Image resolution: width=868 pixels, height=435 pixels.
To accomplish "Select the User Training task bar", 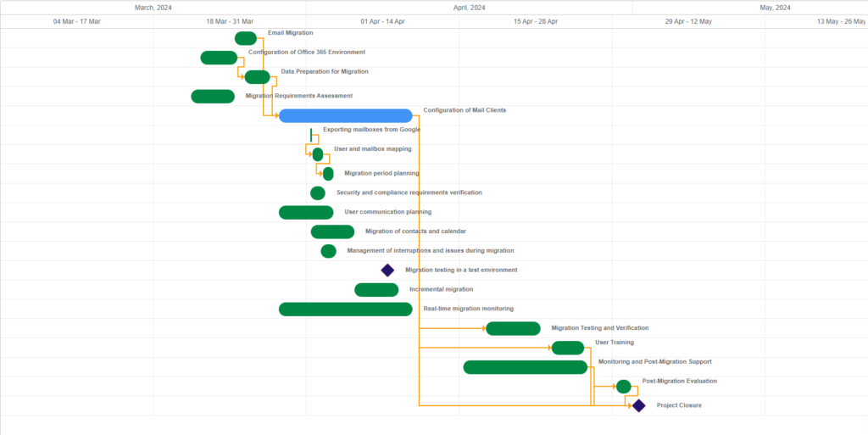I will coord(568,349).
